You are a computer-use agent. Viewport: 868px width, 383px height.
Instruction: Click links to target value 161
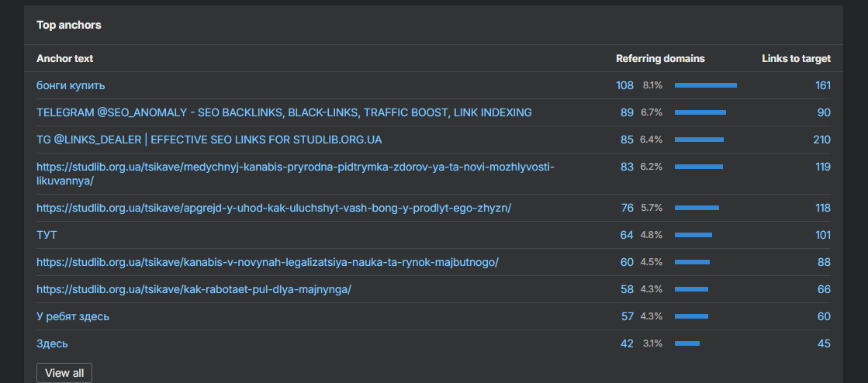point(823,85)
